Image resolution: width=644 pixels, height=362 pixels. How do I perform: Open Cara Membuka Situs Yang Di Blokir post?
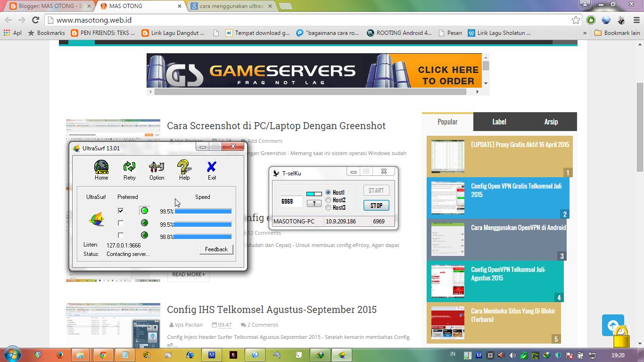coord(513,315)
